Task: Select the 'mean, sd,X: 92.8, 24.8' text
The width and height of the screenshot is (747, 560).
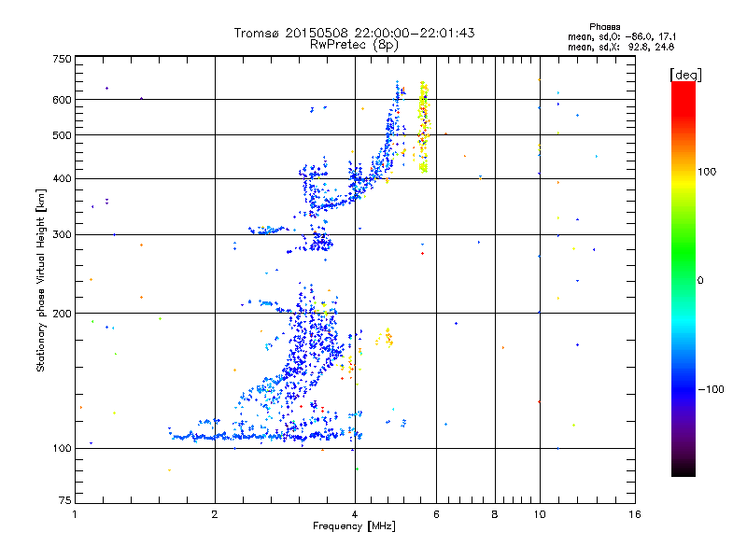Action: 621,47
